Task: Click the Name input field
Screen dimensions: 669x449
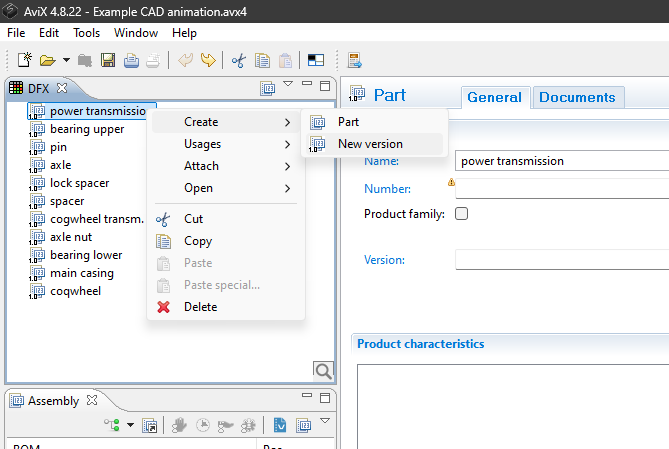Action: [x=560, y=161]
